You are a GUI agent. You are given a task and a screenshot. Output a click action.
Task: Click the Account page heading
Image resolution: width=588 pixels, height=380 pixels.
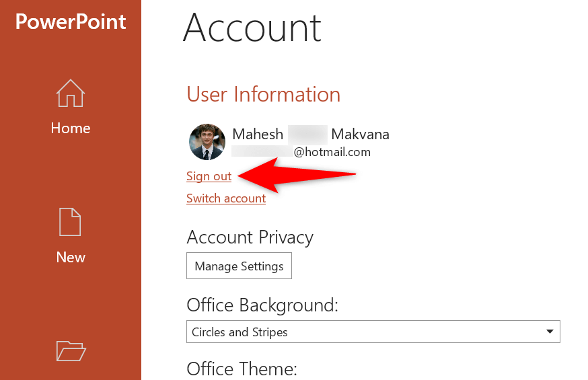tap(252, 27)
